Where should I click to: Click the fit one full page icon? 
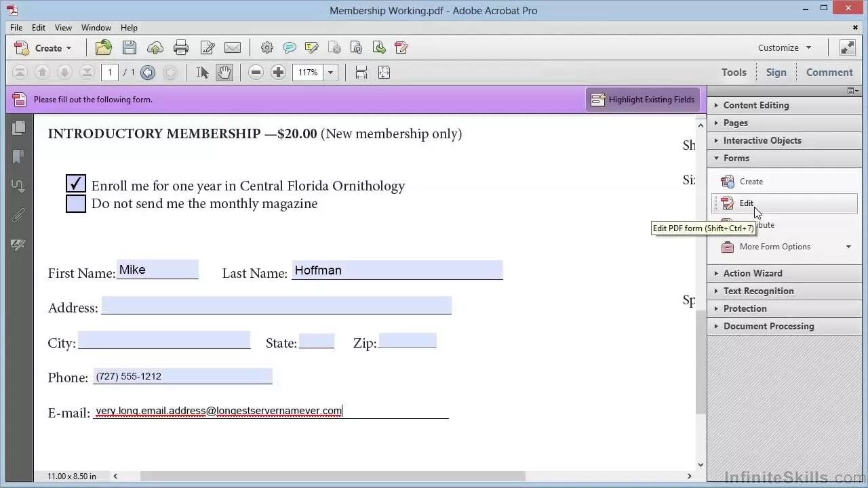point(384,73)
